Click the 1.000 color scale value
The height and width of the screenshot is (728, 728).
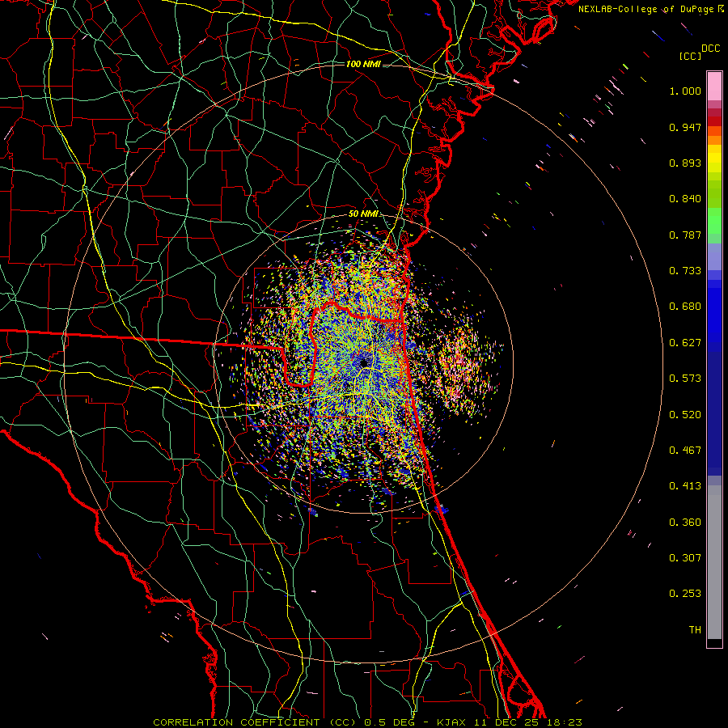(x=685, y=91)
